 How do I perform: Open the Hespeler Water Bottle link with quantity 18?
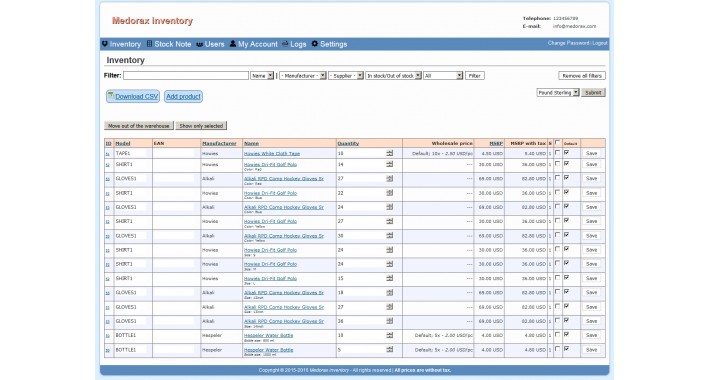pyautogui.click(x=269, y=335)
